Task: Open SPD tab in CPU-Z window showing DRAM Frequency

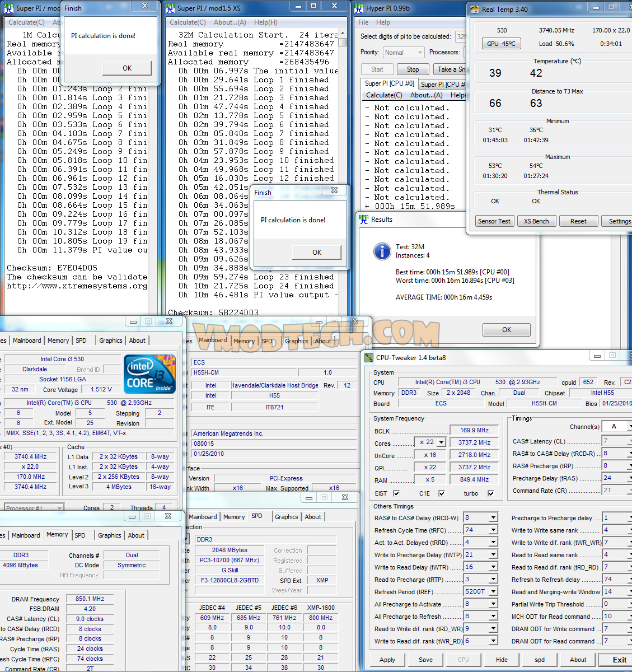Action: [x=80, y=535]
